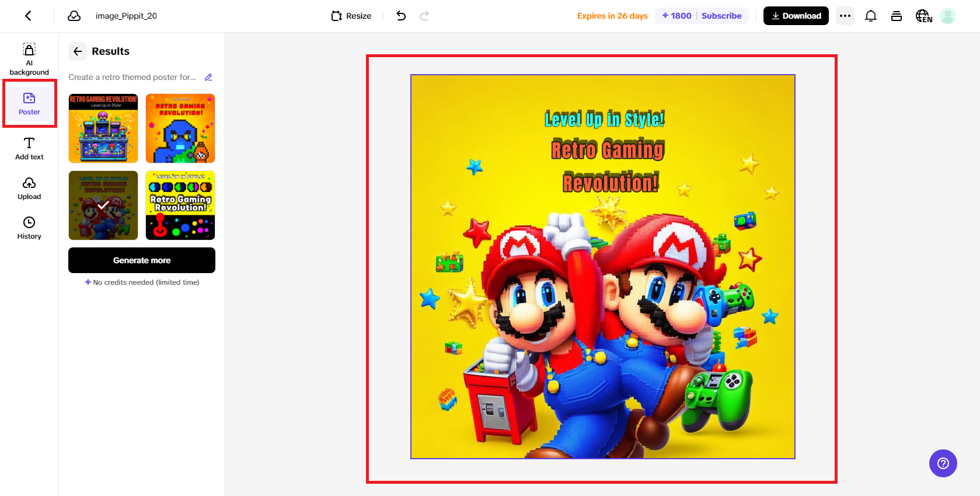Open the History panel
The image size is (980, 496).
[x=29, y=228]
